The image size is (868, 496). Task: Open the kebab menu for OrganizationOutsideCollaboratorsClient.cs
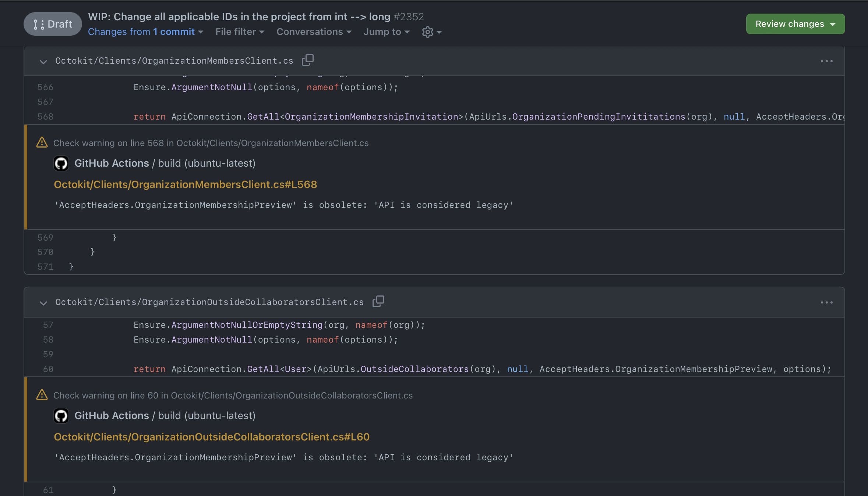click(827, 302)
